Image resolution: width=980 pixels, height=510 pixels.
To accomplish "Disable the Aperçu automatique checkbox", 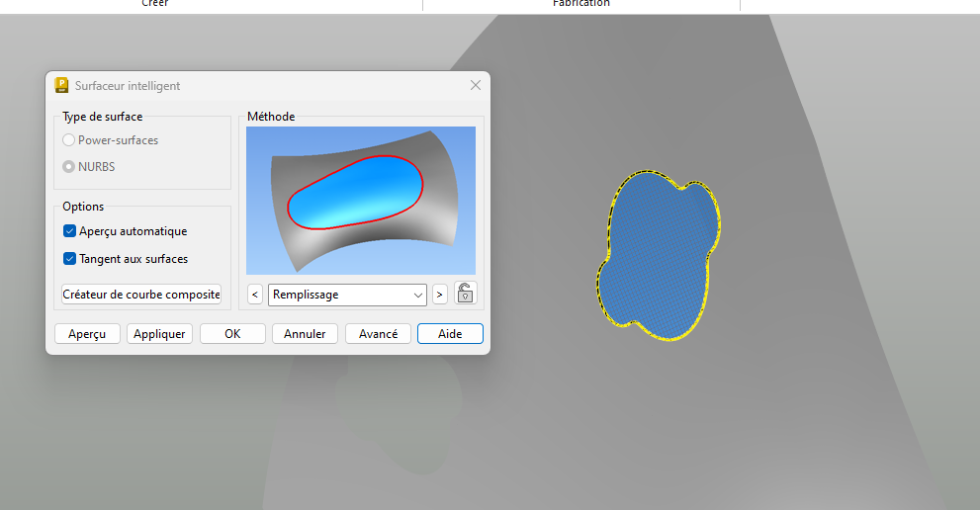I will tap(70, 231).
